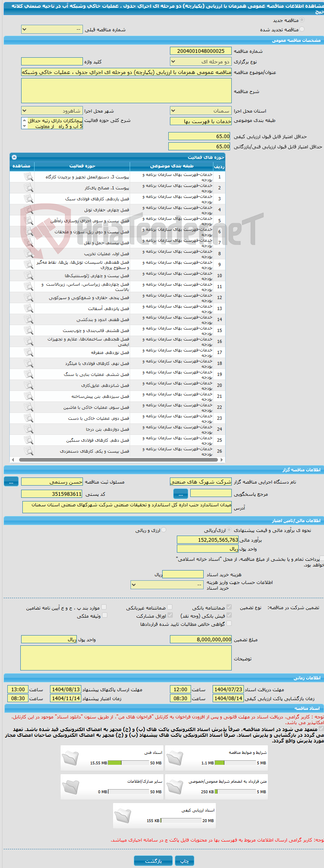
Task: Open view icon for row 18
Action: 28,363
